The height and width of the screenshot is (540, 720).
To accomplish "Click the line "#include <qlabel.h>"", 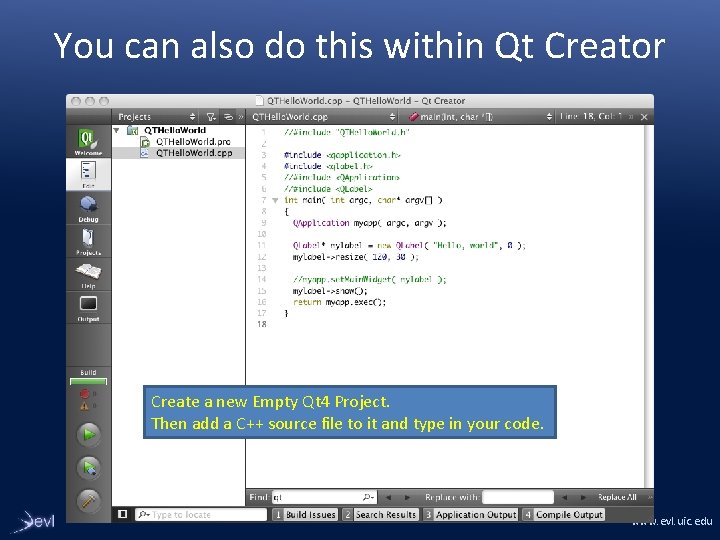I will pos(328,166).
